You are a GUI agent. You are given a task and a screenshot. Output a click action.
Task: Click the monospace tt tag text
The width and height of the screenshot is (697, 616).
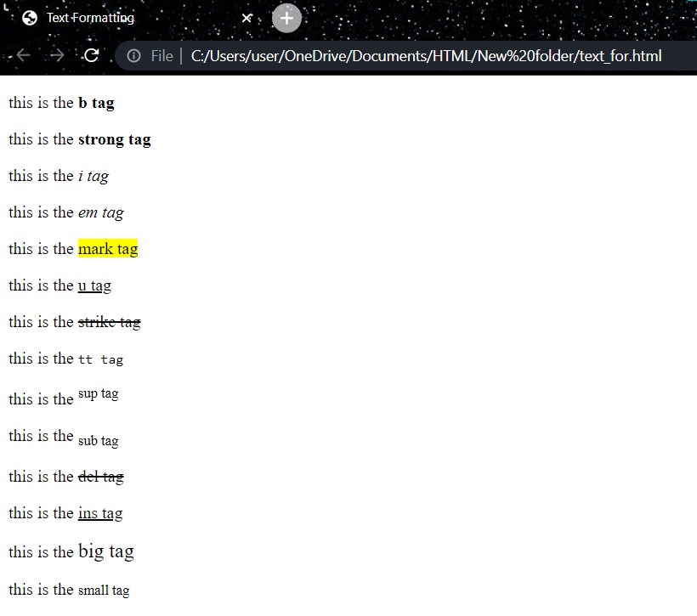pyautogui.click(x=99, y=359)
